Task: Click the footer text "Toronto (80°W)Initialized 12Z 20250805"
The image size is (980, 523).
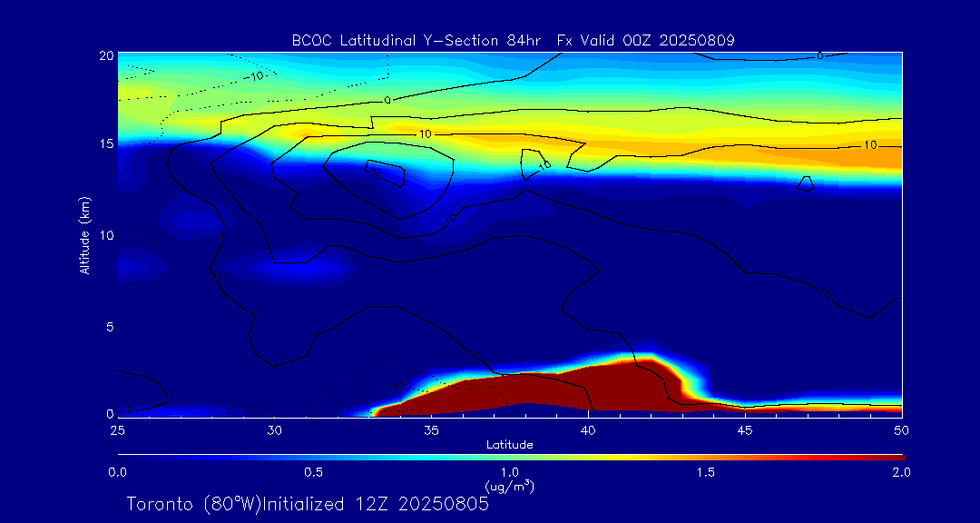Action: 308,504
